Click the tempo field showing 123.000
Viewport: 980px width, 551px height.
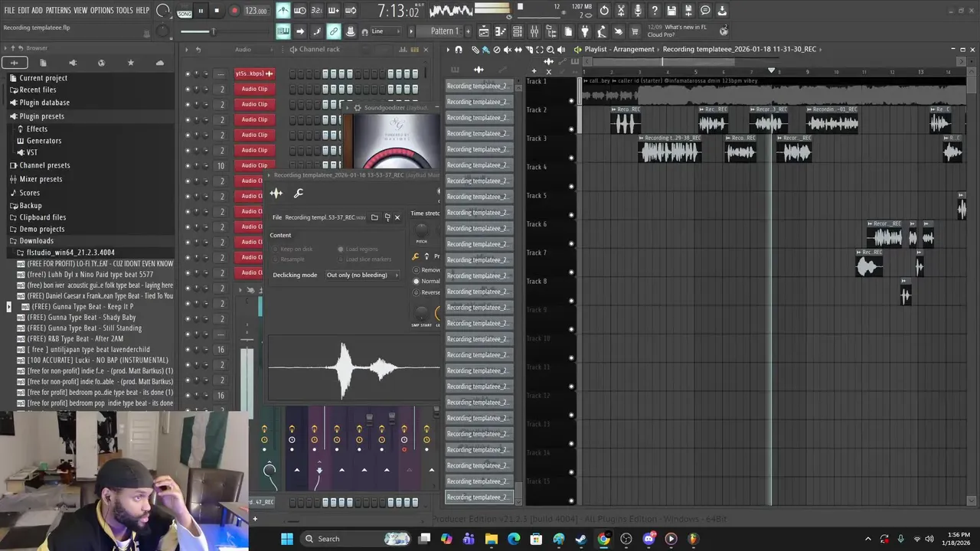pyautogui.click(x=256, y=11)
